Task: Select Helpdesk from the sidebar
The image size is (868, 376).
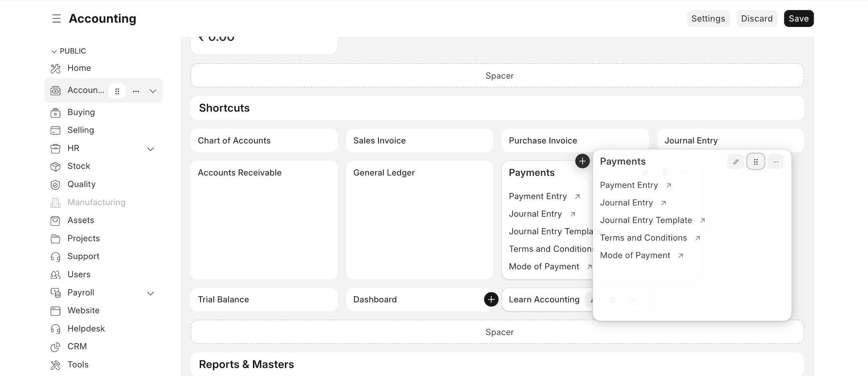Action: pos(86,328)
